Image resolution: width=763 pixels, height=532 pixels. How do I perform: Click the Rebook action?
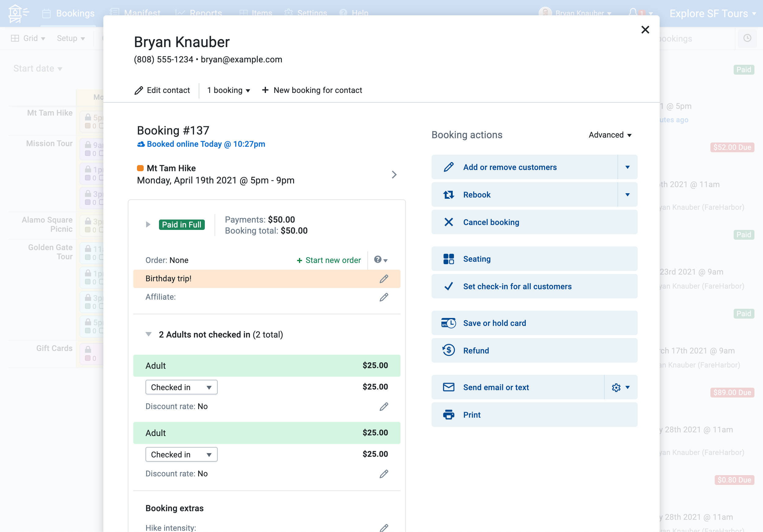pyautogui.click(x=524, y=195)
